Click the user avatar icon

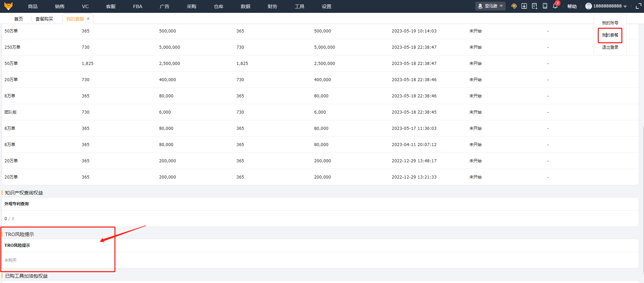tap(589, 6)
